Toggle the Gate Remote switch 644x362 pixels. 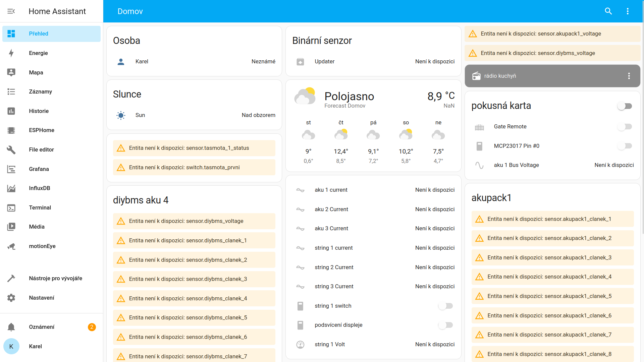pyautogui.click(x=625, y=127)
